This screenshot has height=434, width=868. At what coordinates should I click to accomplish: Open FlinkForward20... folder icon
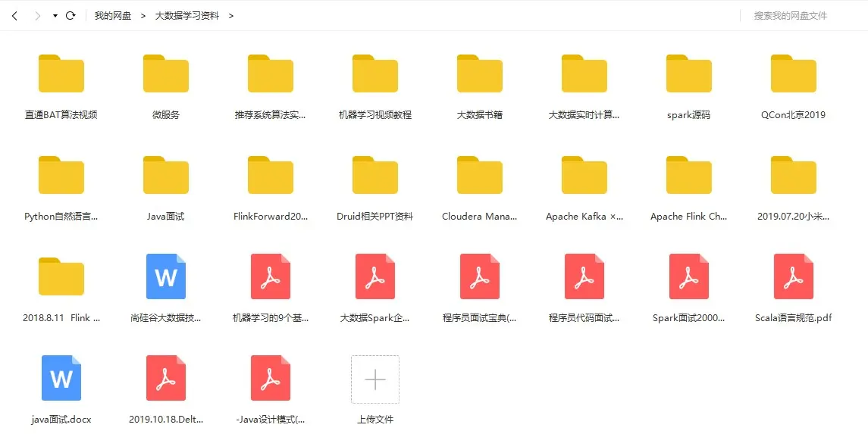(x=270, y=175)
